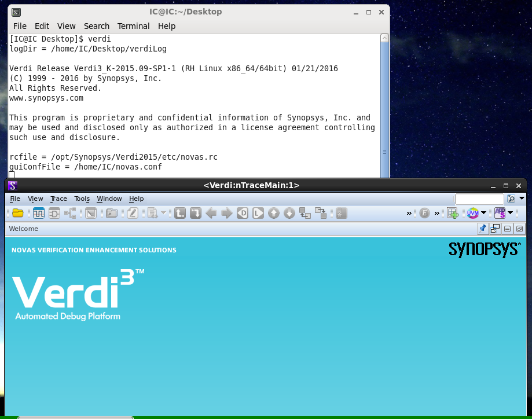This screenshot has width=532, height=419.
Task: Click the yellow open folder icon in Verdi toolbar
Action: click(x=17, y=213)
